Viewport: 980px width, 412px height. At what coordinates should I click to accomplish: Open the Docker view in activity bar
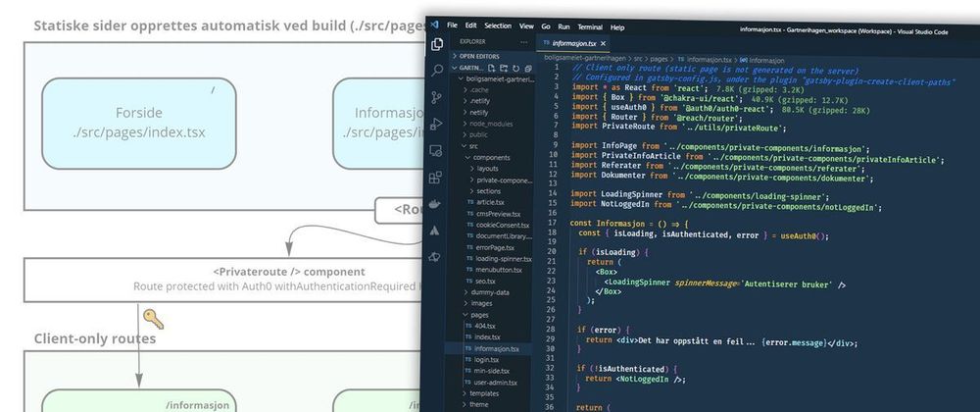[x=435, y=204]
